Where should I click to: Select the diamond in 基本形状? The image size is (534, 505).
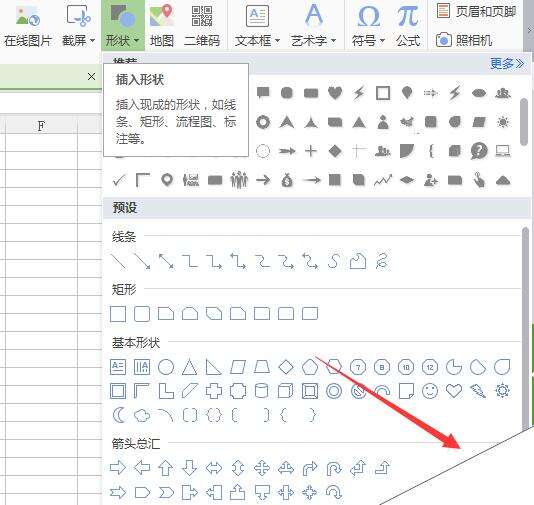click(x=286, y=367)
